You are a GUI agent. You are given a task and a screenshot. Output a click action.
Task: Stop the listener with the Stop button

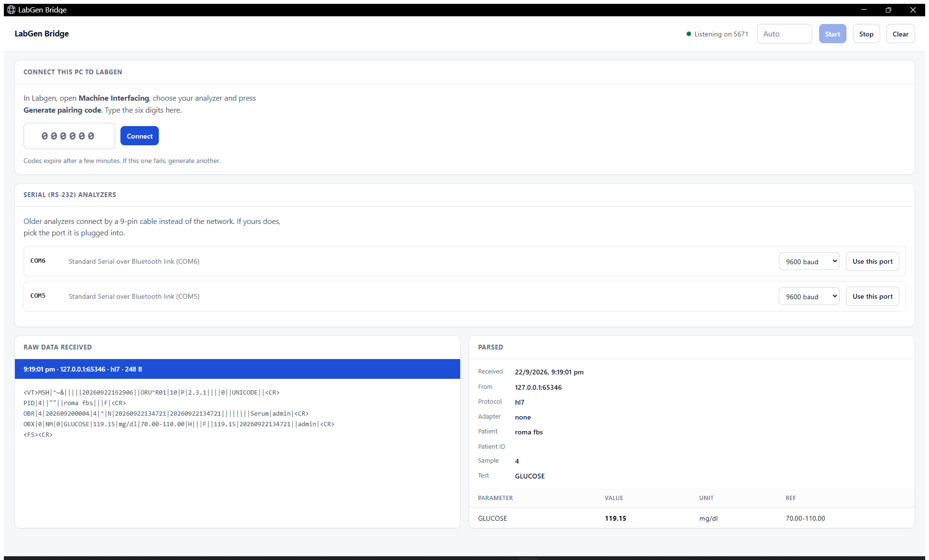(866, 34)
